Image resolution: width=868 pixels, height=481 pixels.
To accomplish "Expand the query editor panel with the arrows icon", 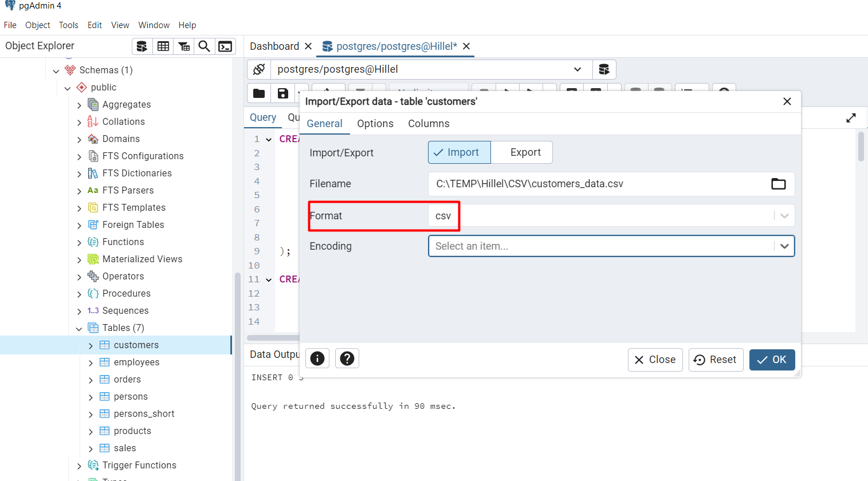I will click(851, 118).
